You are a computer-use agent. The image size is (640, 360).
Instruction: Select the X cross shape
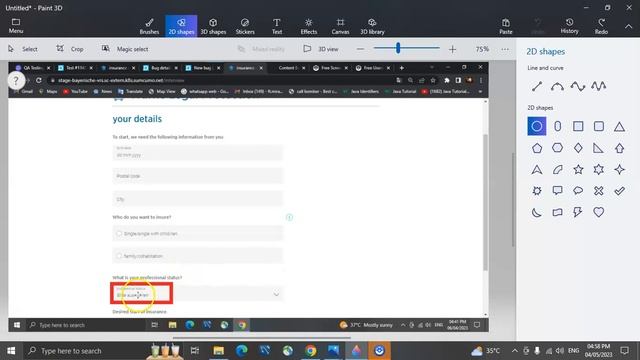coord(599,191)
